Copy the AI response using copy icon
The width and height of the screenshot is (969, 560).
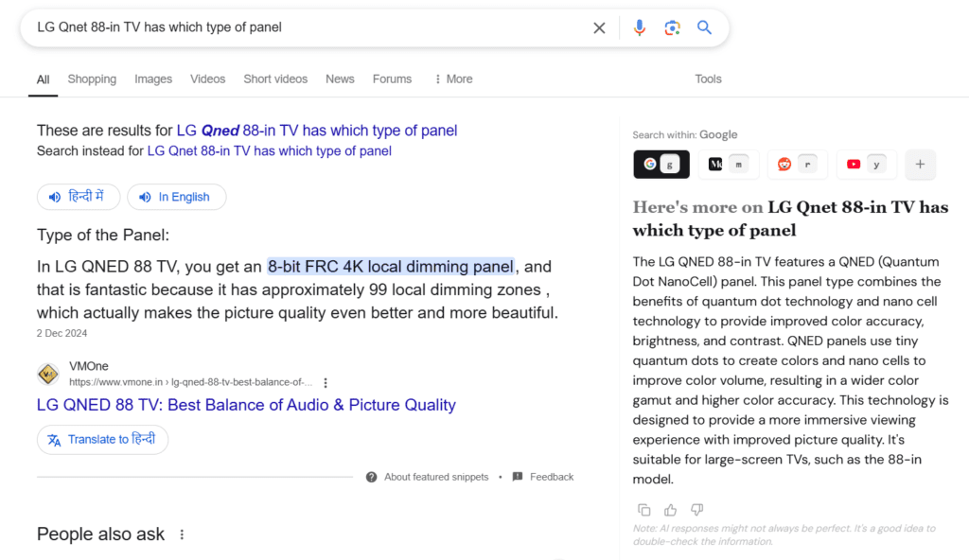(x=644, y=510)
